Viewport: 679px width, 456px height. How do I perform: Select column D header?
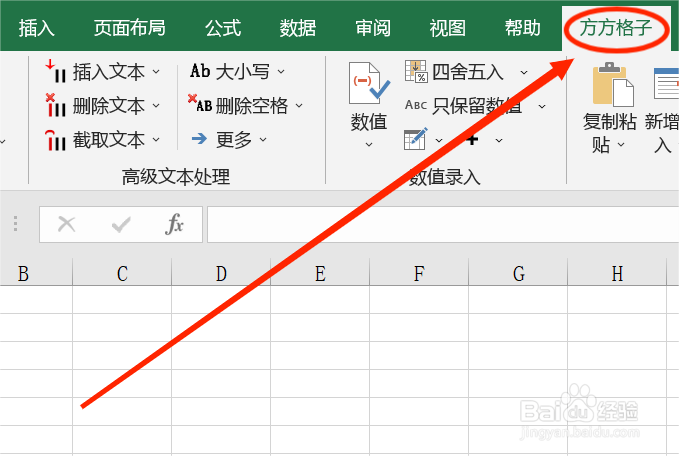(x=221, y=272)
